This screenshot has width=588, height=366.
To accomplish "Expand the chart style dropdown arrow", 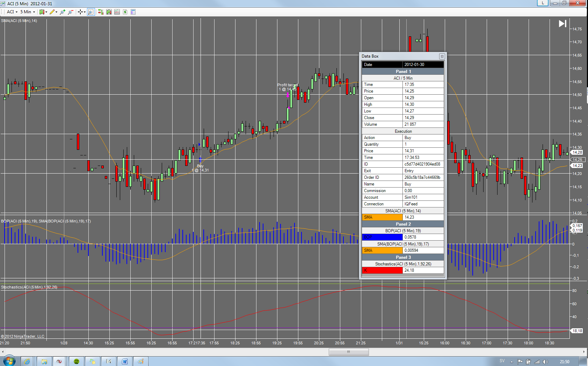I will click(46, 12).
